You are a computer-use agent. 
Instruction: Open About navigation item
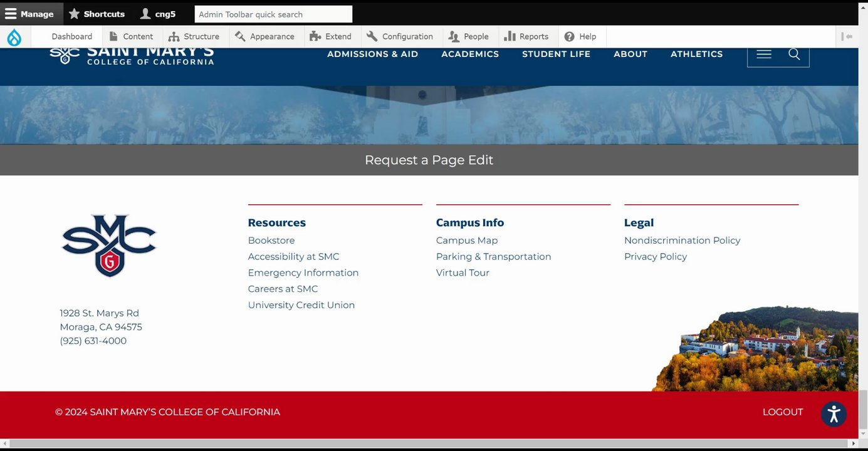click(x=630, y=54)
